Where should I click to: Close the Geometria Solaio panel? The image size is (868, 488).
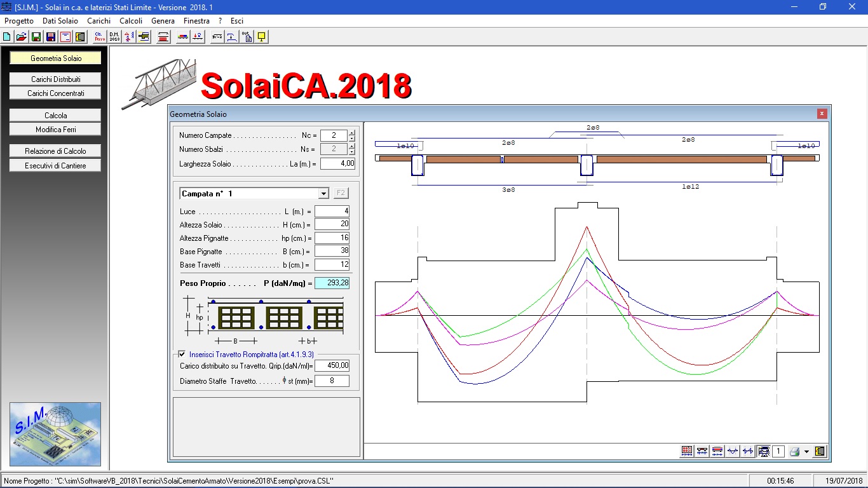click(822, 114)
